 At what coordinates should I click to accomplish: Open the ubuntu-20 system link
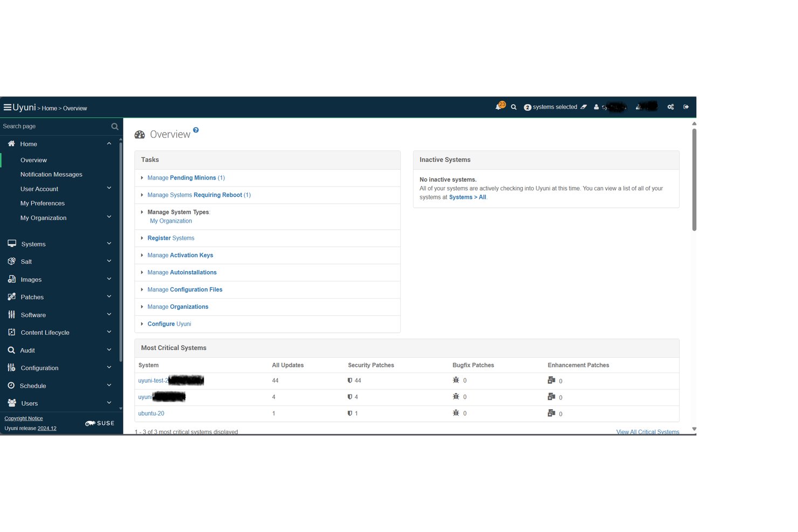(151, 414)
